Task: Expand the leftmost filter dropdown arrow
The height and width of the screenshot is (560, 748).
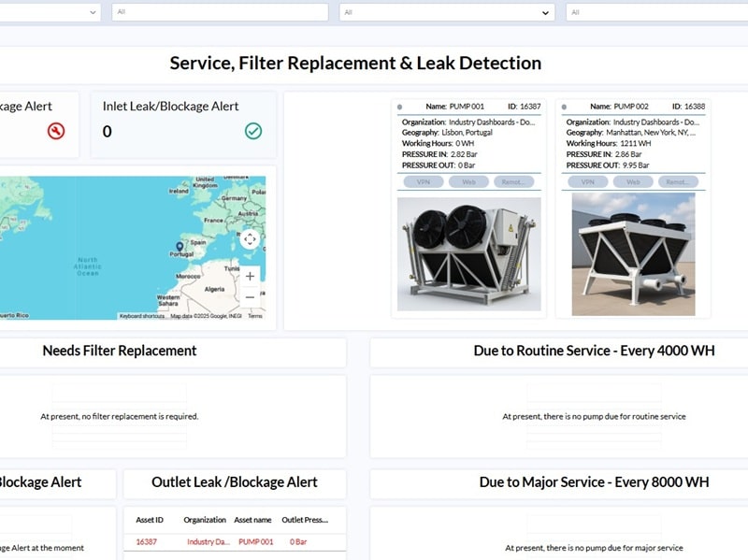Action: click(93, 12)
